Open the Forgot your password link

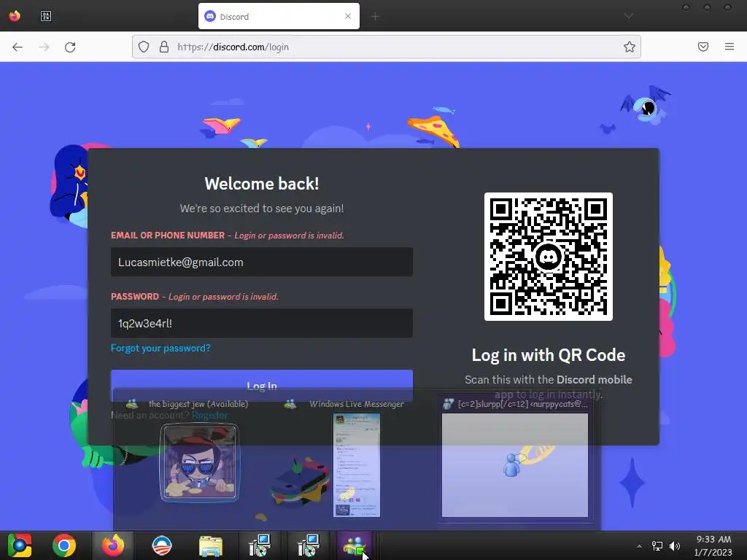pyautogui.click(x=160, y=348)
